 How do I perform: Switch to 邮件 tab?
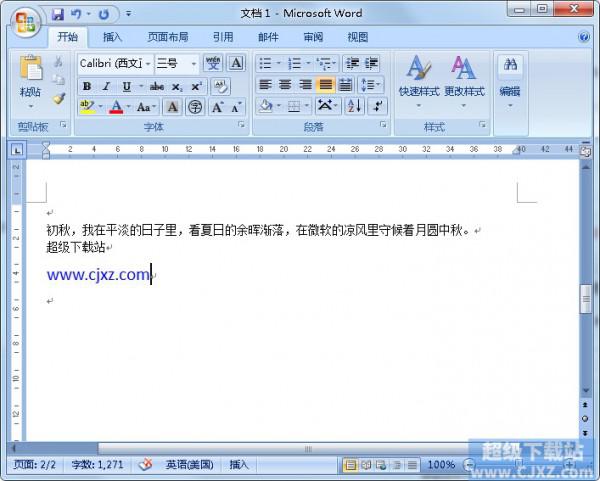[x=268, y=37]
